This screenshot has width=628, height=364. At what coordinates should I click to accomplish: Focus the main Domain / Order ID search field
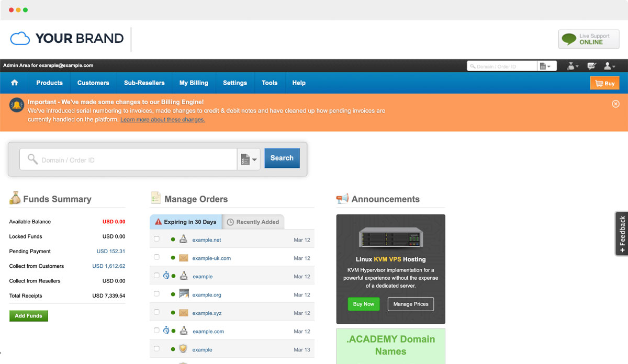(x=128, y=160)
